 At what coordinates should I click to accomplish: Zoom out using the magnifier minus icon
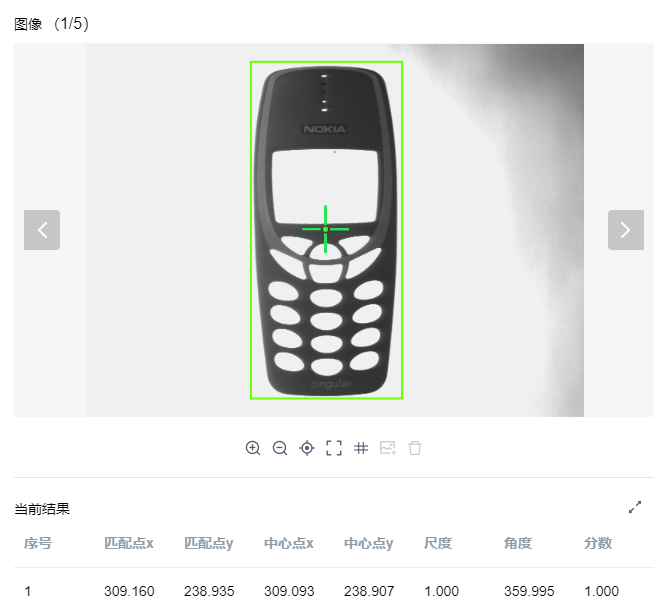[280, 448]
